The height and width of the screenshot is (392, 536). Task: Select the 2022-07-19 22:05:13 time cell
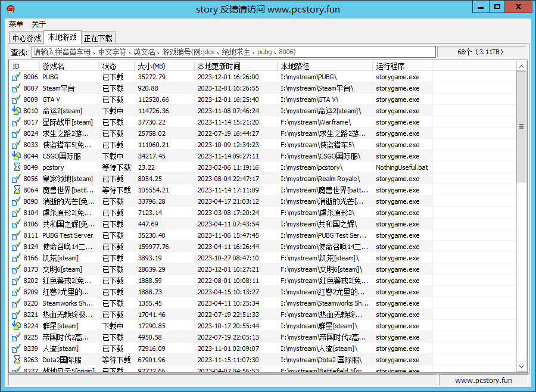pos(228,337)
